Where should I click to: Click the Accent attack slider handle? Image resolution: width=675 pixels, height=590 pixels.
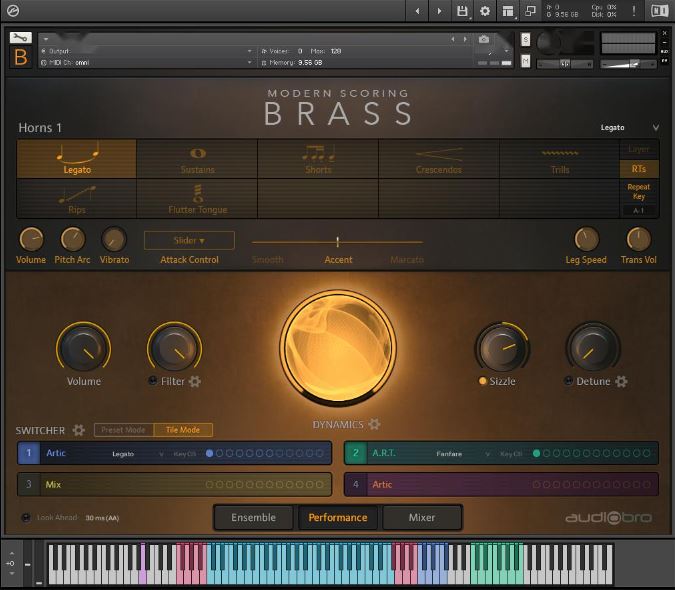pos(338,242)
